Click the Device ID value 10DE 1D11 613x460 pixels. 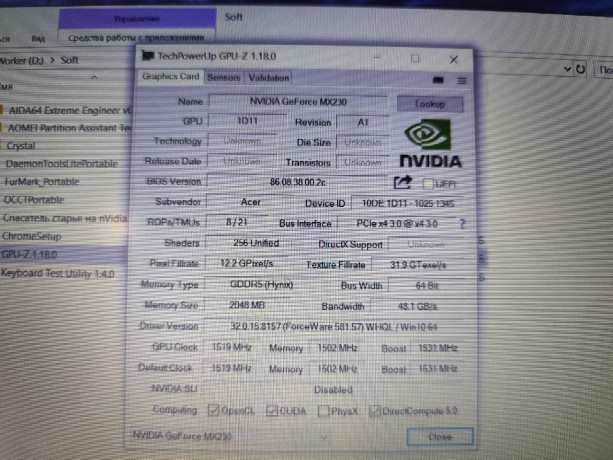(x=408, y=204)
